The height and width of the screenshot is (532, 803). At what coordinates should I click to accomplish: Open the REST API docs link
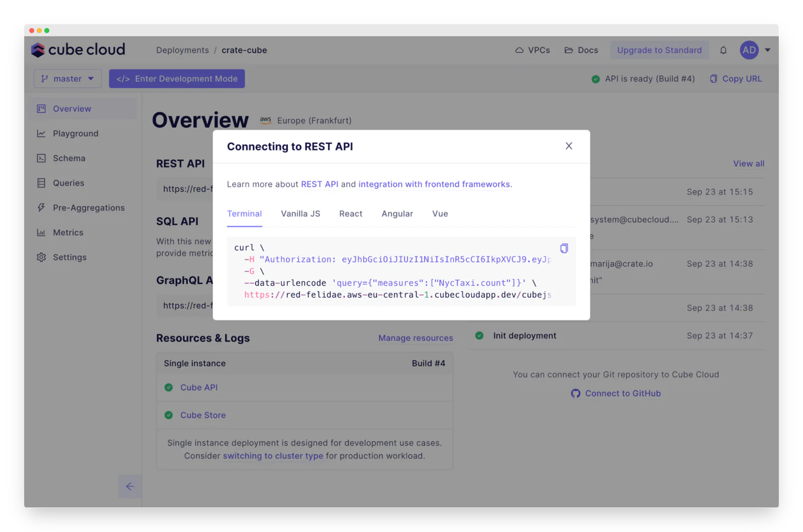320,184
